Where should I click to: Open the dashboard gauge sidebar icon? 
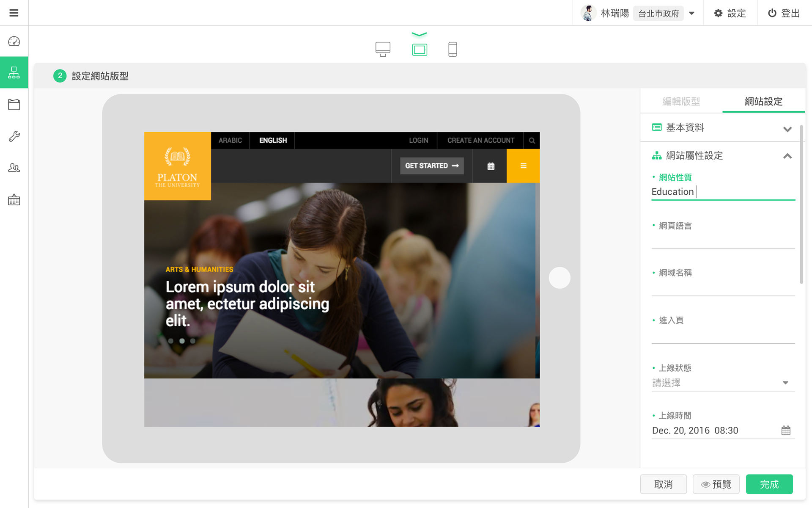[14, 41]
